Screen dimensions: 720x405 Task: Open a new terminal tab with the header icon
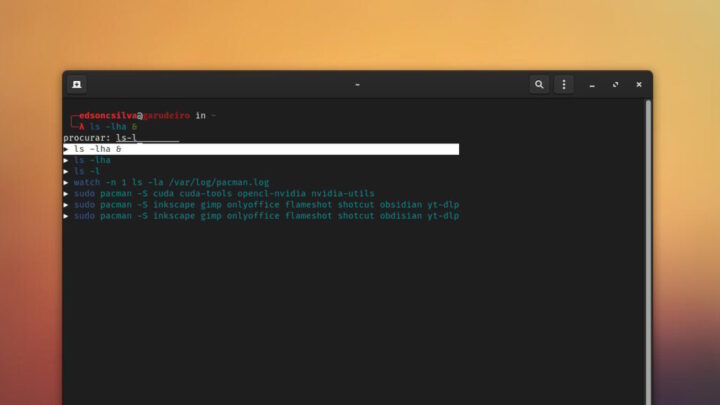tap(77, 85)
